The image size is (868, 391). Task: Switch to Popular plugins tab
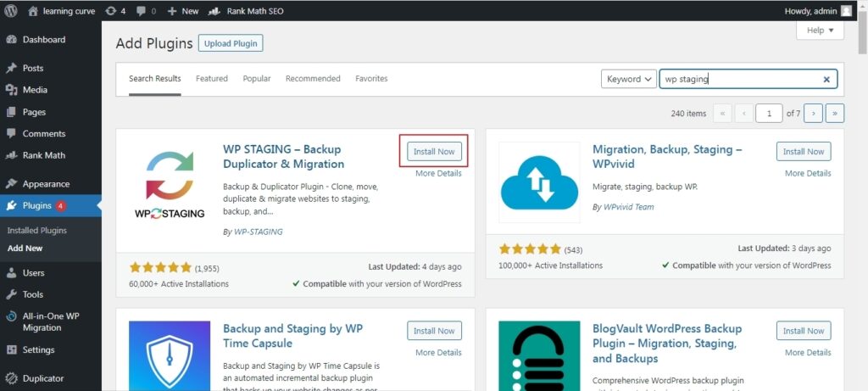pyautogui.click(x=257, y=79)
